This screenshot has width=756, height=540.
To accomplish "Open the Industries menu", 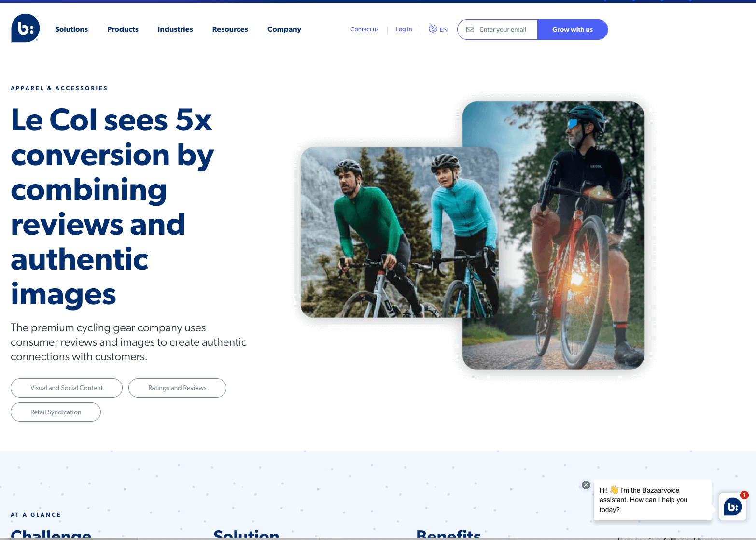I will tap(175, 29).
